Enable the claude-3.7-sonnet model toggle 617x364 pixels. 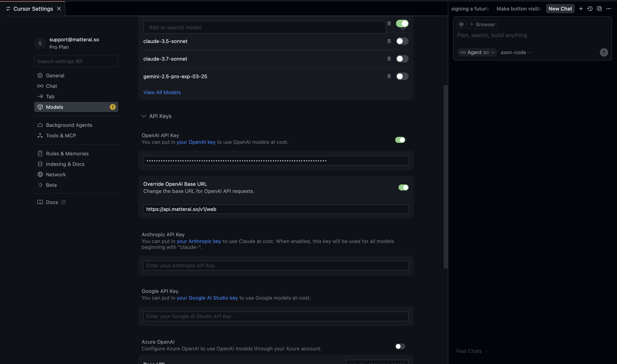pos(402,59)
